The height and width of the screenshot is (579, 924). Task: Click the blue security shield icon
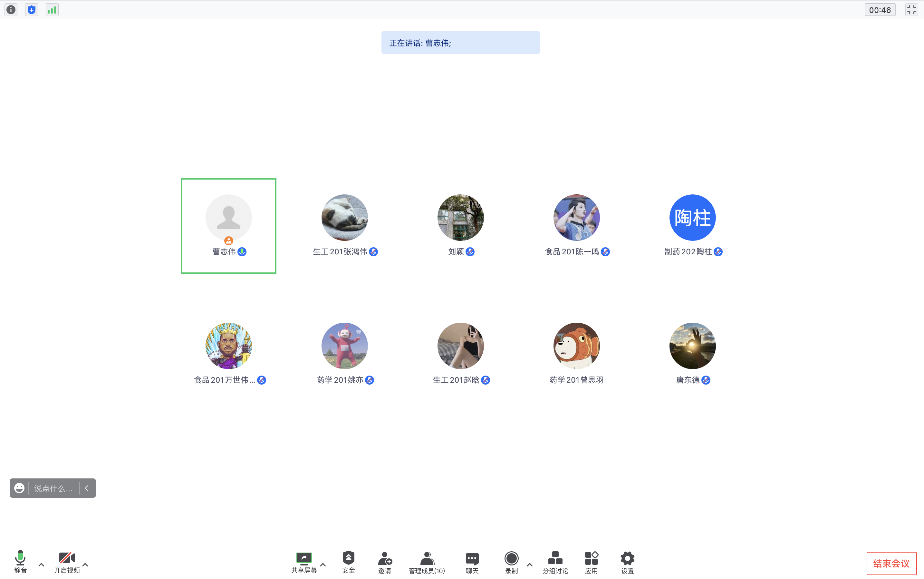(31, 10)
